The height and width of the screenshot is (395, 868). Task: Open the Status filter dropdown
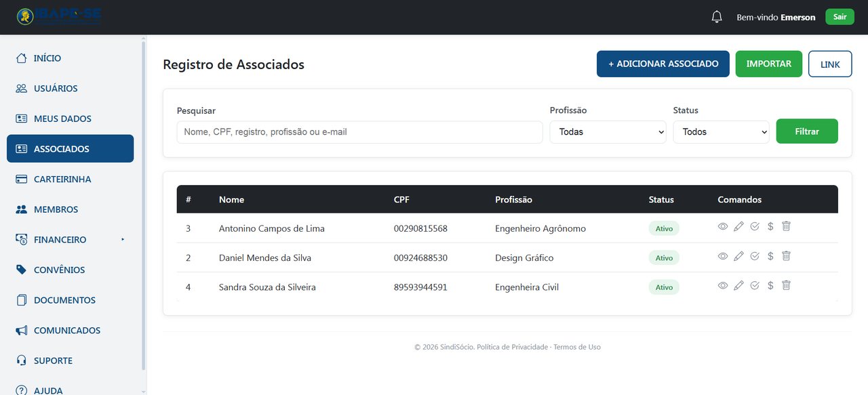click(x=721, y=132)
